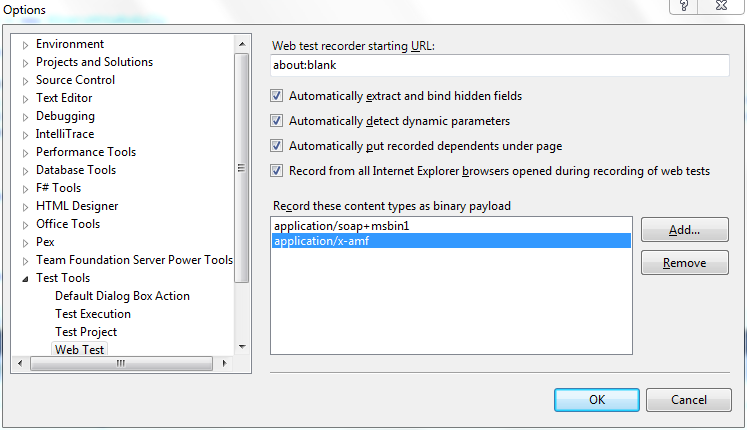
Task: Expand the F# Tools node
Action: pyautogui.click(x=25, y=189)
